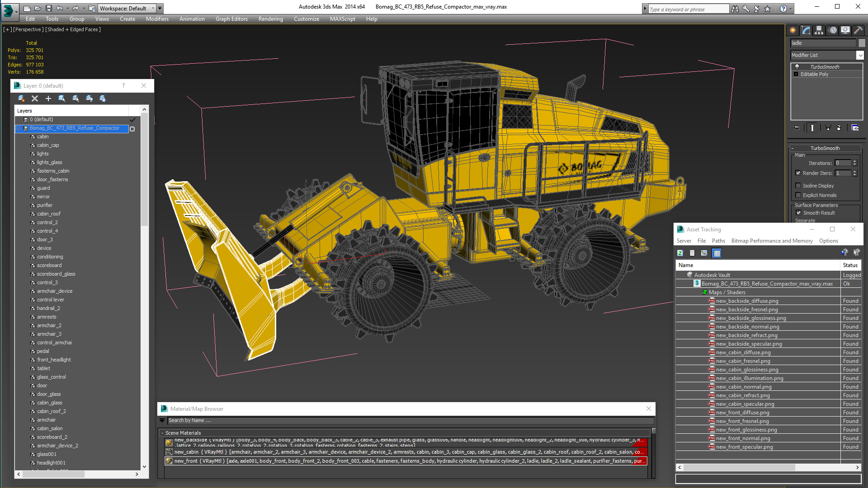The width and height of the screenshot is (868, 488).
Task: Open the Modifiers menu
Action: tap(157, 19)
